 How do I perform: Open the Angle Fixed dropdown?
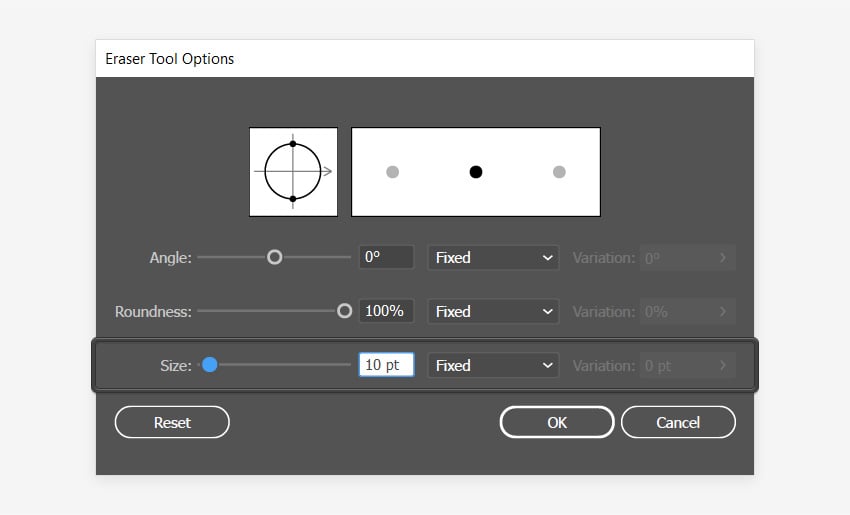pyautogui.click(x=493, y=257)
